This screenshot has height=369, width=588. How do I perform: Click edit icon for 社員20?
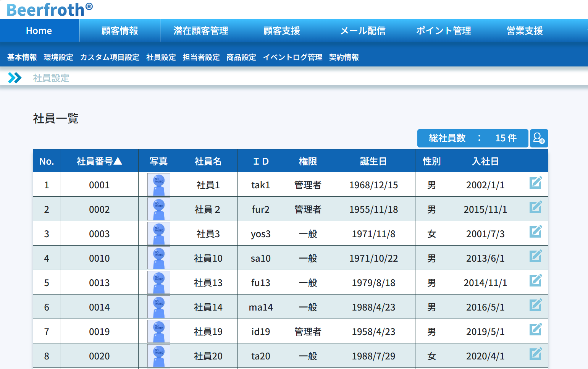point(535,354)
